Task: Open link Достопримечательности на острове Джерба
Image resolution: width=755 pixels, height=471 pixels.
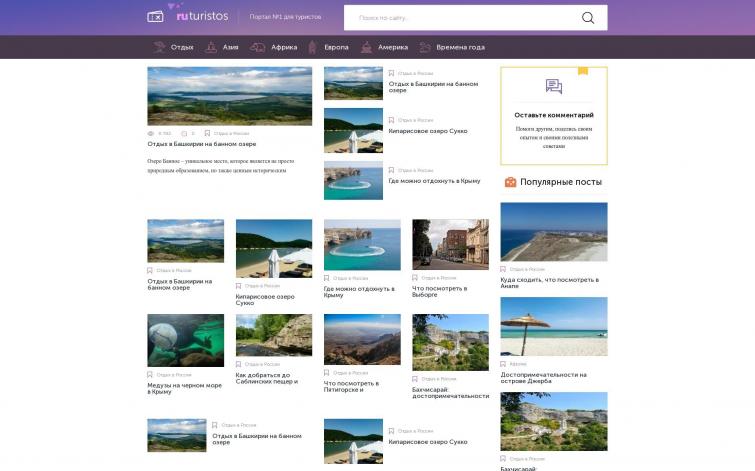Action: (x=544, y=378)
